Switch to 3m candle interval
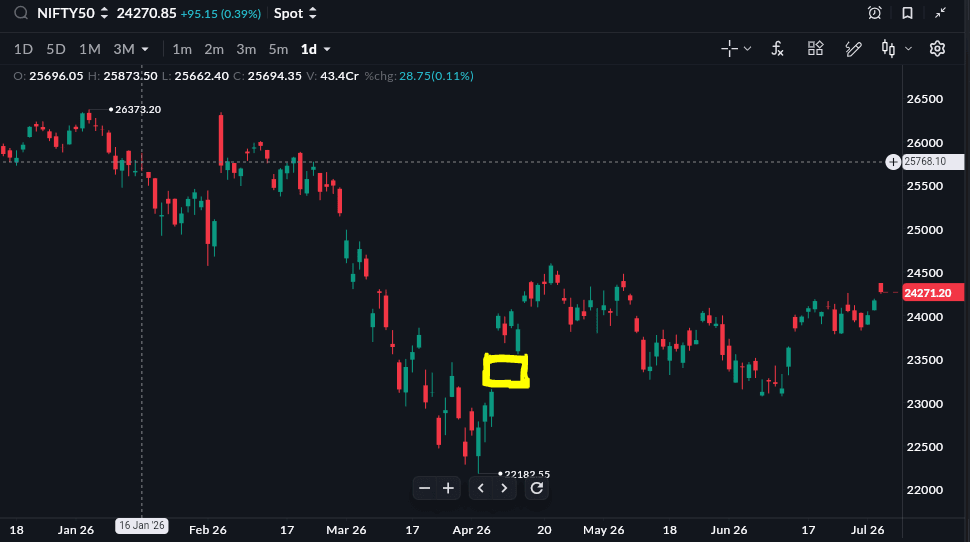Viewport: 970px width, 542px height. pyautogui.click(x=246, y=49)
